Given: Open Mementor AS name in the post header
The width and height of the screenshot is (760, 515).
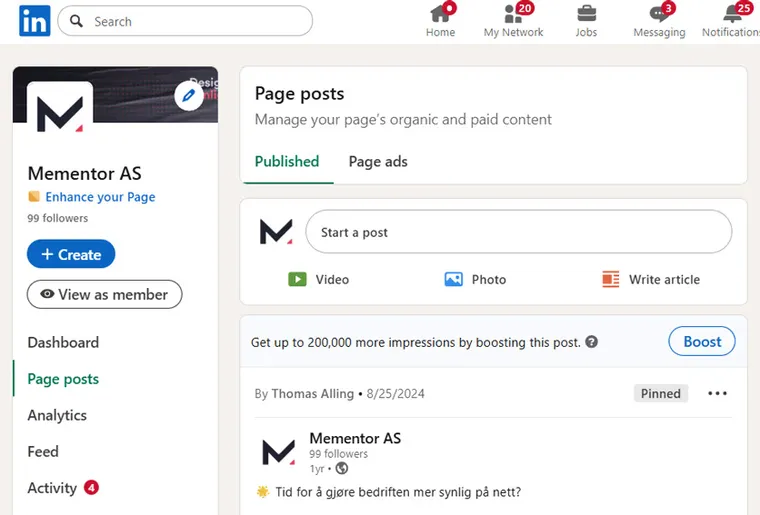Looking at the screenshot, I should coord(355,438).
